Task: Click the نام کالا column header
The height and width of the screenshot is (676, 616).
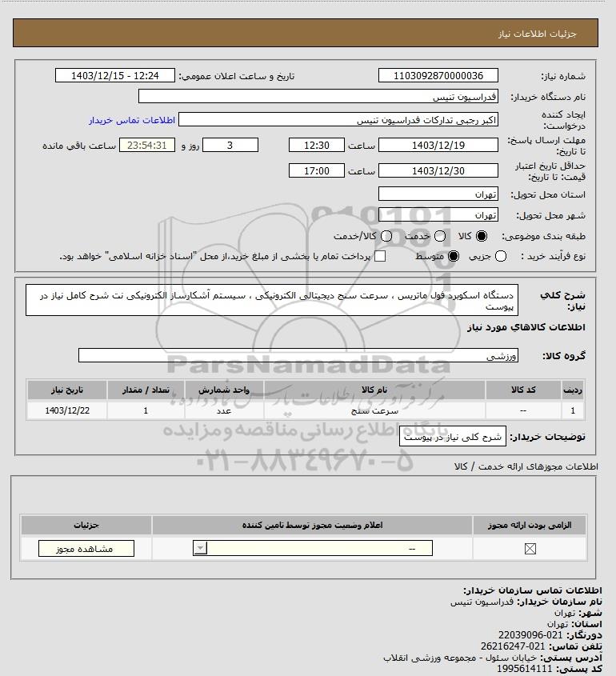Action: pos(374,390)
